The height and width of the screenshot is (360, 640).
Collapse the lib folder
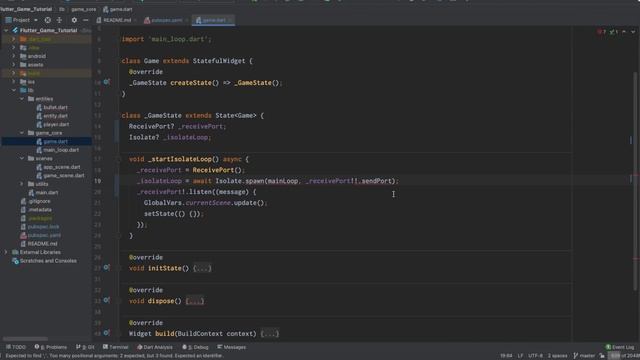pyautogui.click(x=13, y=90)
